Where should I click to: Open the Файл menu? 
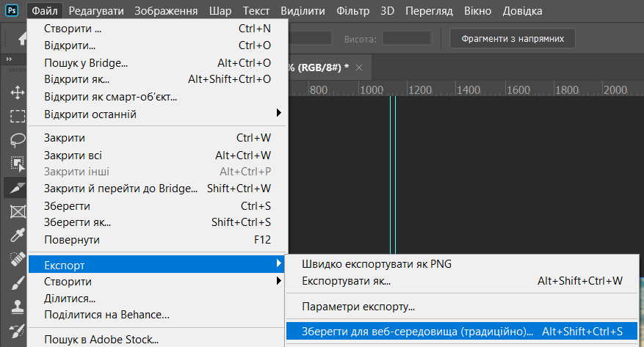45,11
